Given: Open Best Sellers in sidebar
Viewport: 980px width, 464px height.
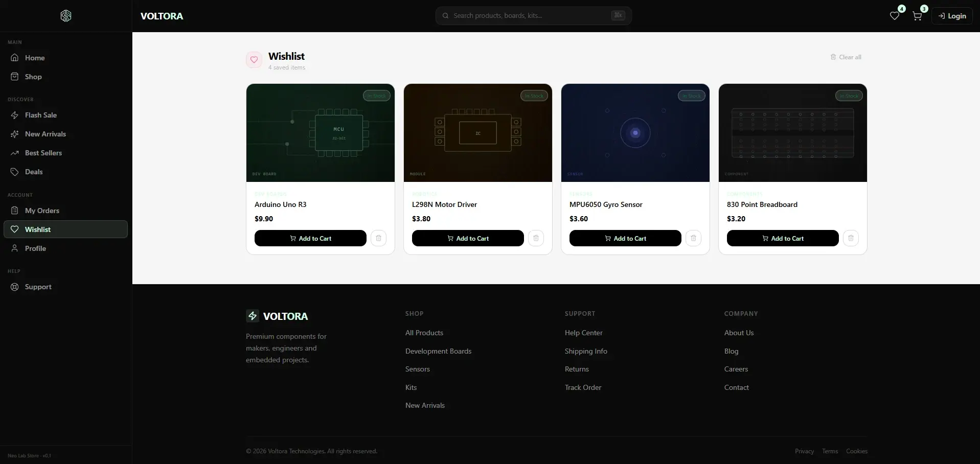Looking at the screenshot, I should point(66,153).
